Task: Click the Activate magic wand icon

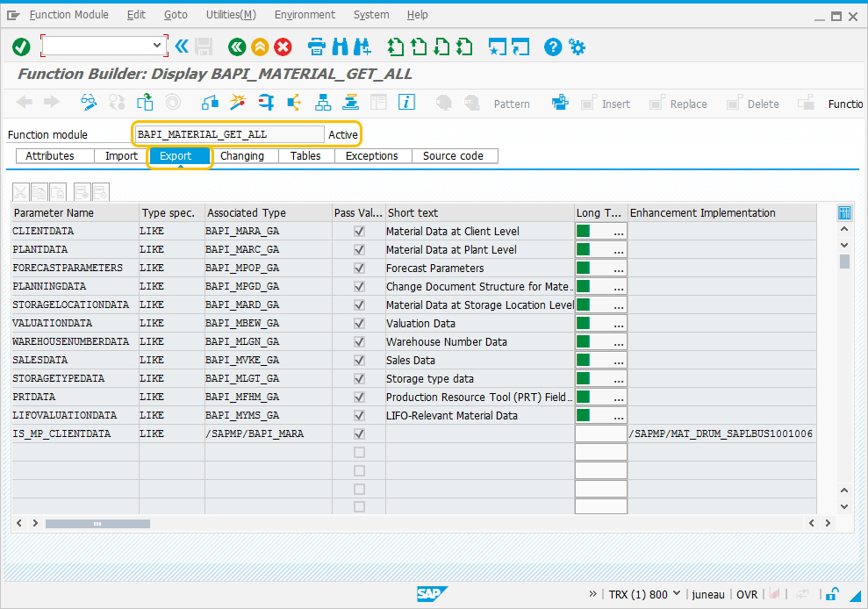Action: point(238,103)
